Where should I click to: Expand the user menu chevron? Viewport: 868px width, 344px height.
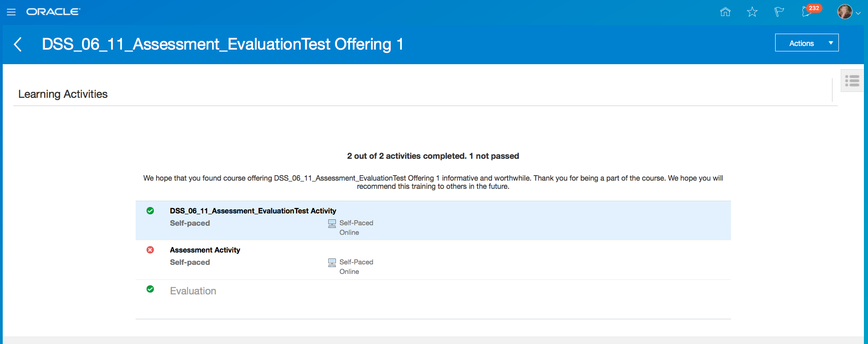tap(858, 13)
